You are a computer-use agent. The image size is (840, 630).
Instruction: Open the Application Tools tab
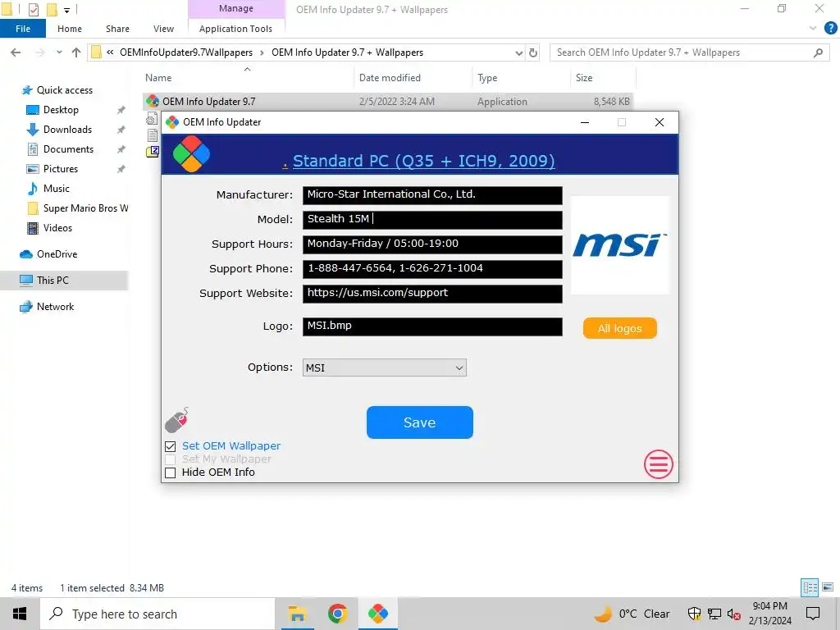click(235, 29)
